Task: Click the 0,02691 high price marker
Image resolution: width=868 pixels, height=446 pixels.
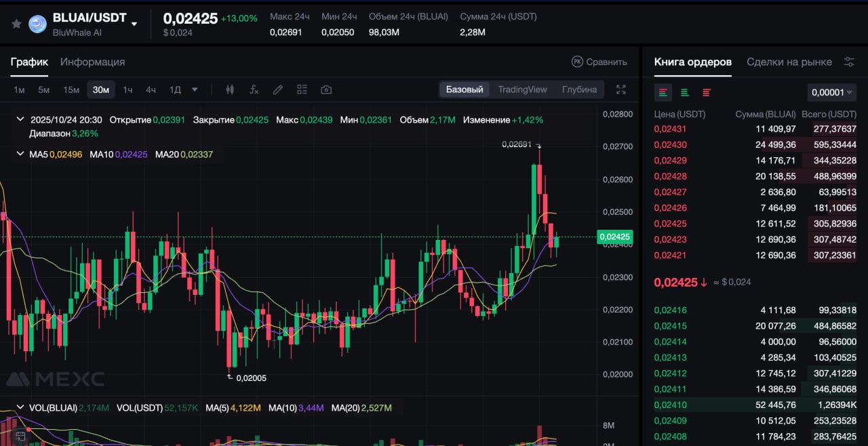Action: click(517, 144)
